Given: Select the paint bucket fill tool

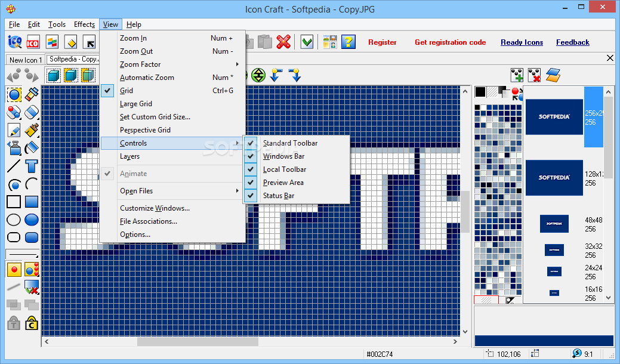Looking at the screenshot, I should click(32, 148).
